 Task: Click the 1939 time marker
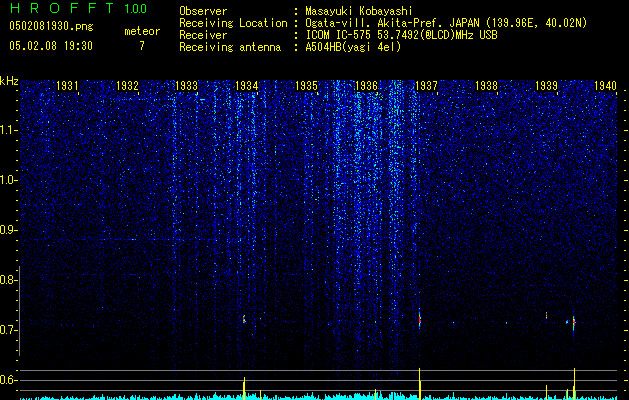(x=546, y=85)
